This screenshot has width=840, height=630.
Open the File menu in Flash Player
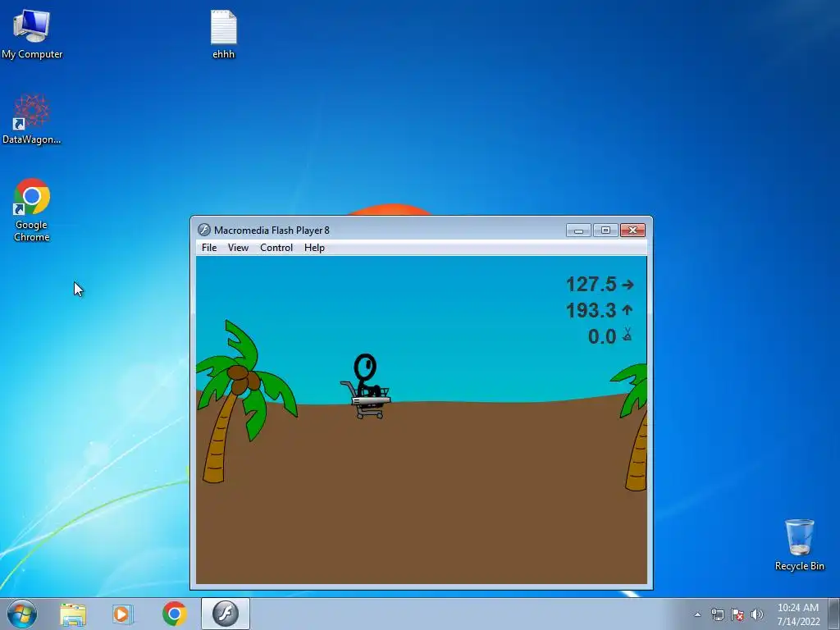(x=209, y=248)
